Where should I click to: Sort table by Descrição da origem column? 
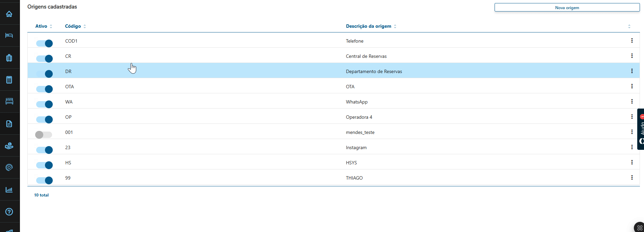pos(371,26)
